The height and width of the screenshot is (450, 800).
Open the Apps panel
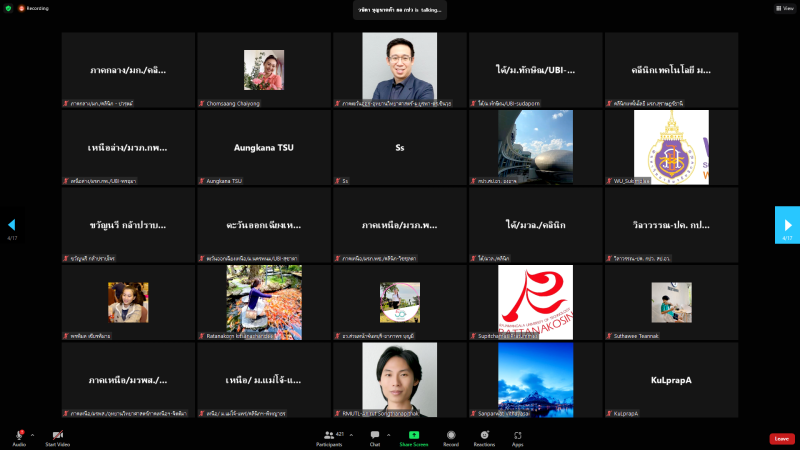click(x=518, y=435)
